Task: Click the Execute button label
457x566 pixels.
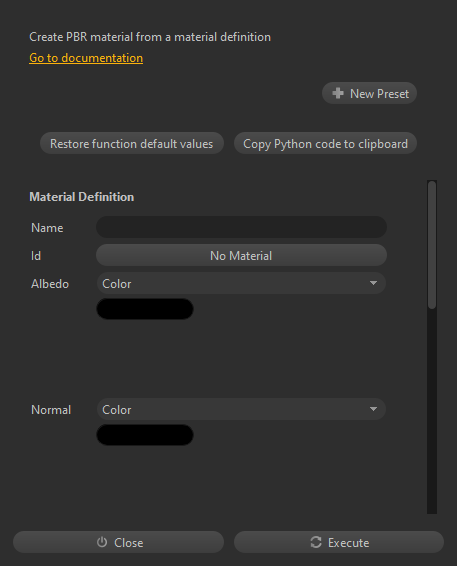Action: pos(348,543)
